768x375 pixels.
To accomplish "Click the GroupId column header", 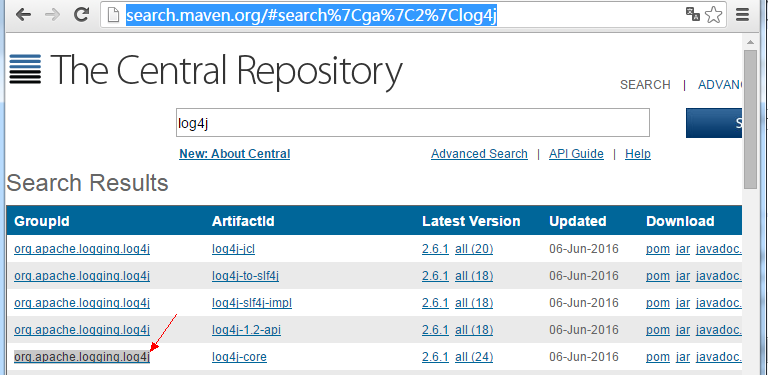I will (42, 221).
